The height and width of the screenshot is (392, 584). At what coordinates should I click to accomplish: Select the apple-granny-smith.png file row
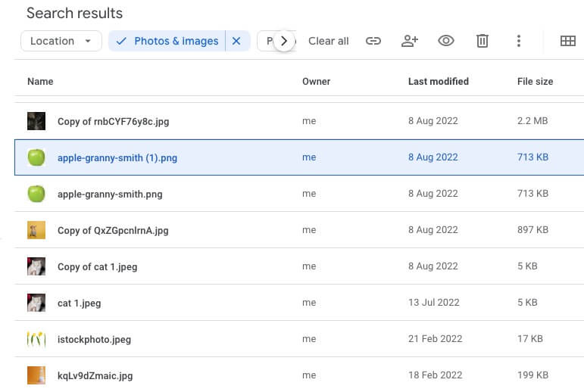tap(110, 194)
